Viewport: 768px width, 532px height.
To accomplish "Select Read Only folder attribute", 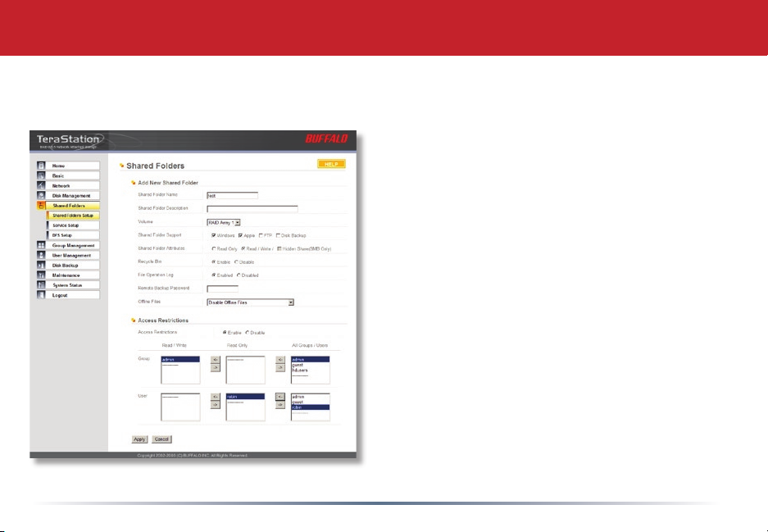I will [x=214, y=249].
